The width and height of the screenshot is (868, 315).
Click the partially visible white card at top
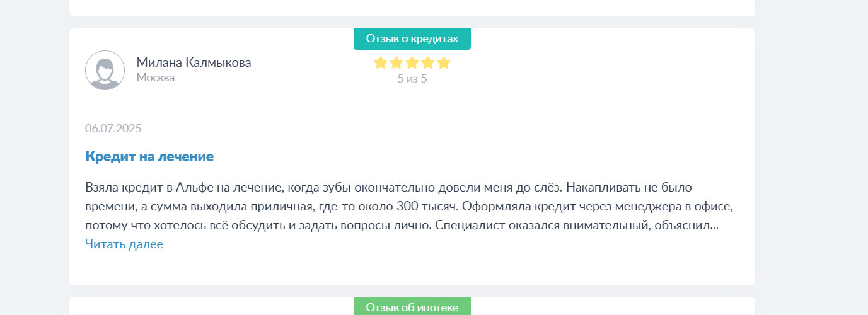[x=412, y=8]
